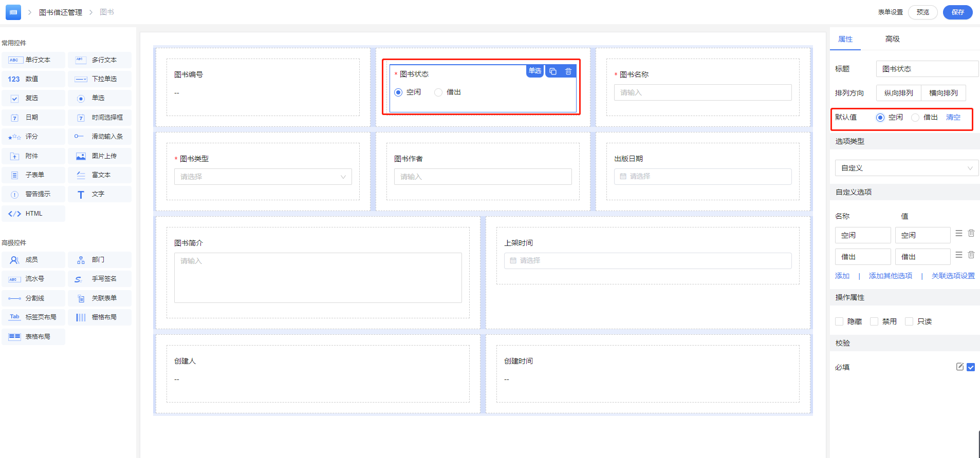Add a 警告提示 control
Screen dimensions: 980x458
33,194
